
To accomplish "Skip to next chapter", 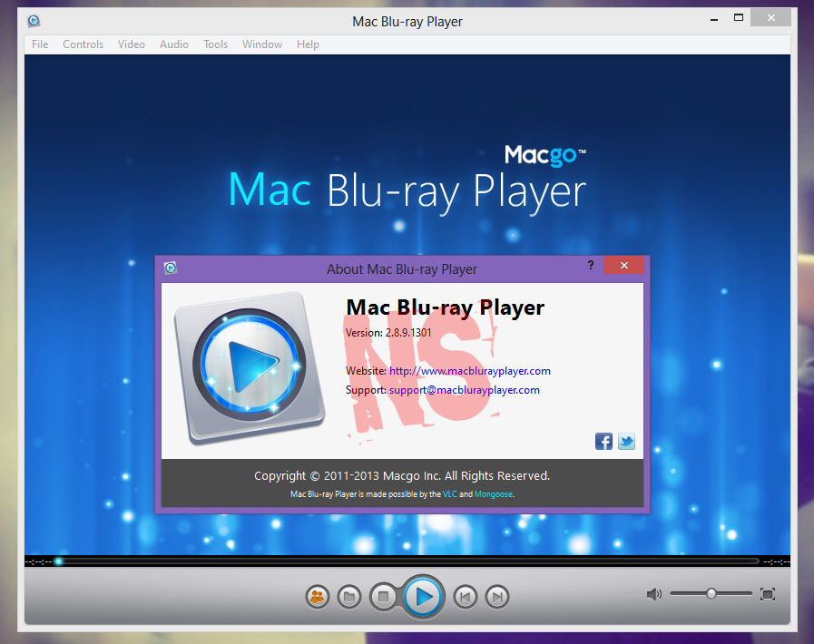I will pyautogui.click(x=497, y=597).
